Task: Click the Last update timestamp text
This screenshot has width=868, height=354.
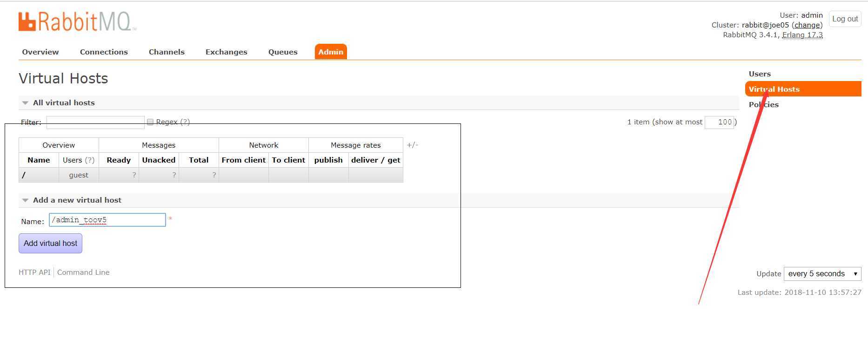Action: pyautogui.click(x=799, y=293)
